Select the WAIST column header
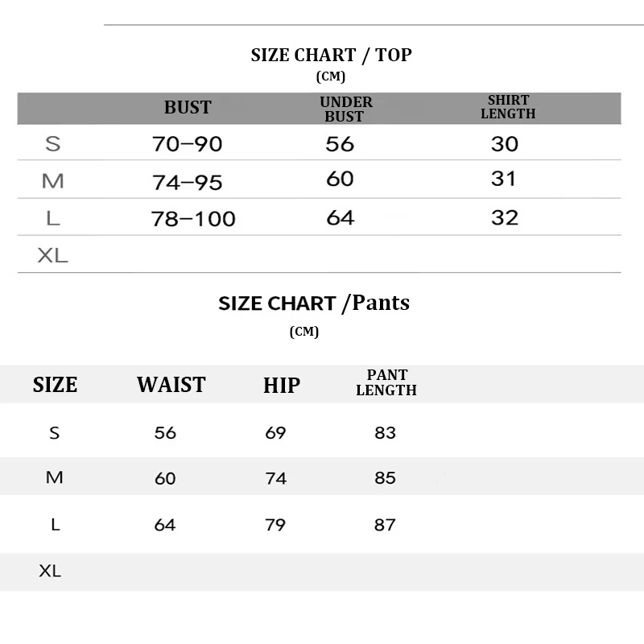644x644 pixels. (x=171, y=385)
